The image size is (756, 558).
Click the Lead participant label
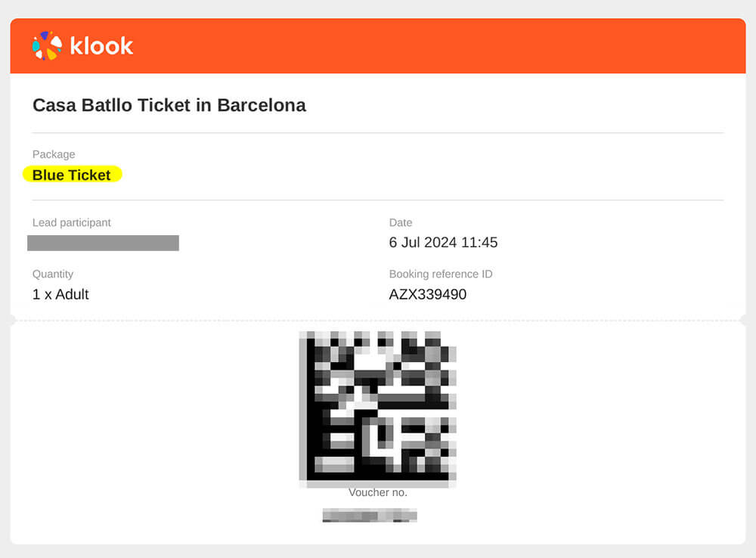coord(71,222)
